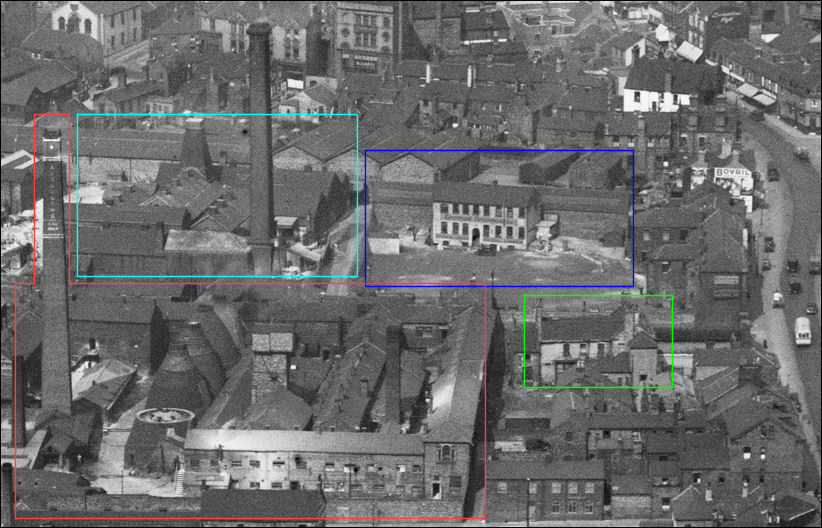Select the cyan-outlined factory area with tall chimney
The image size is (822, 528).
218,196
